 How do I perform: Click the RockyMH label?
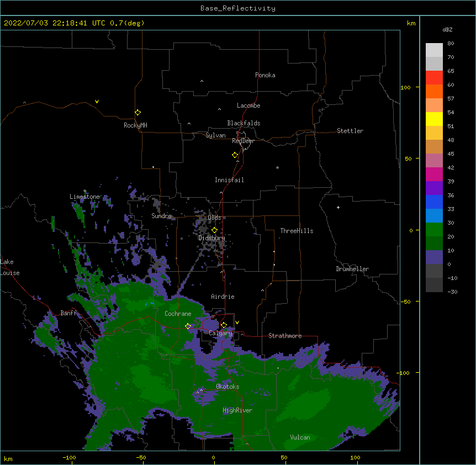coord(135,125)
